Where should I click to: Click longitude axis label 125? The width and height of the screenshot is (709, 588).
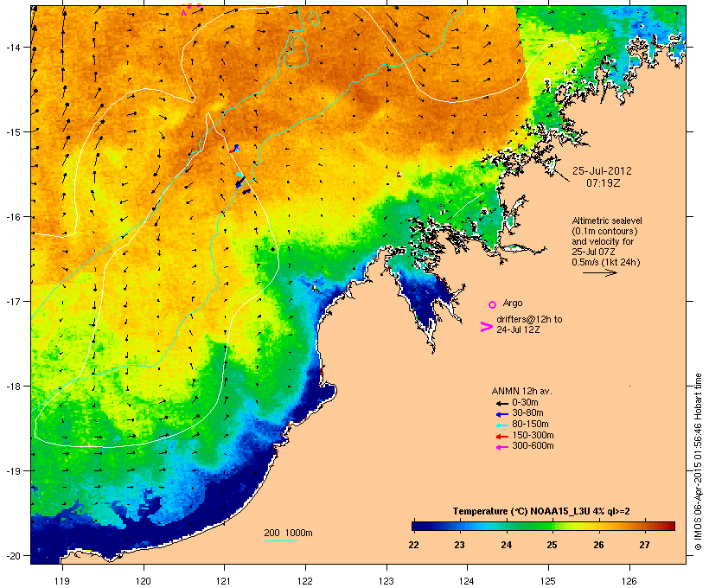click(x=548, y=581)
